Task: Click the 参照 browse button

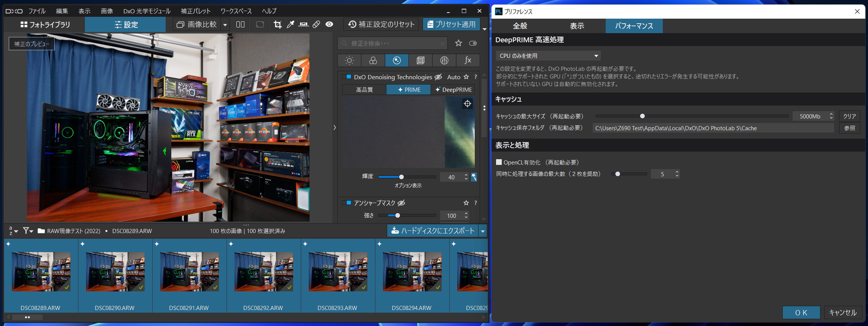Action: coord(849,128)
